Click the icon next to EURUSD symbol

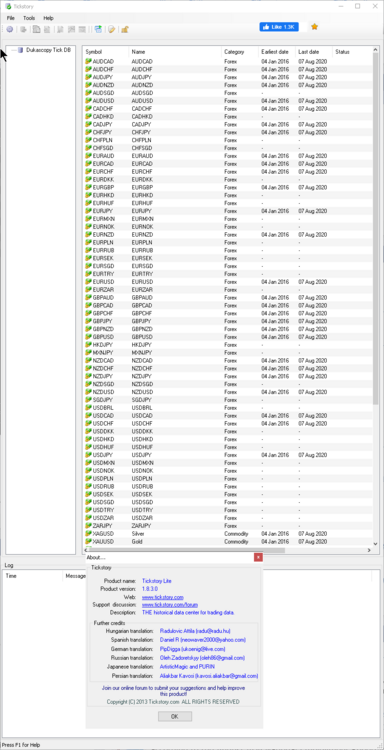pos(88,282)
